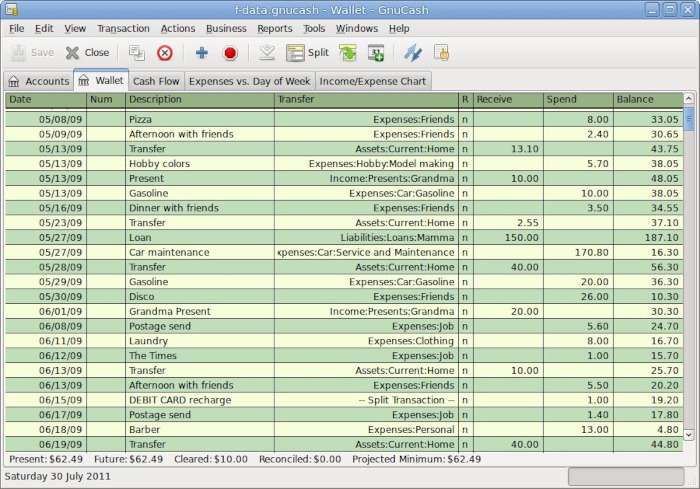Select the Loan row dated 05/27/09
This screenshot has height=489, width=700.
pyautogui.click(x=344, y=238)
